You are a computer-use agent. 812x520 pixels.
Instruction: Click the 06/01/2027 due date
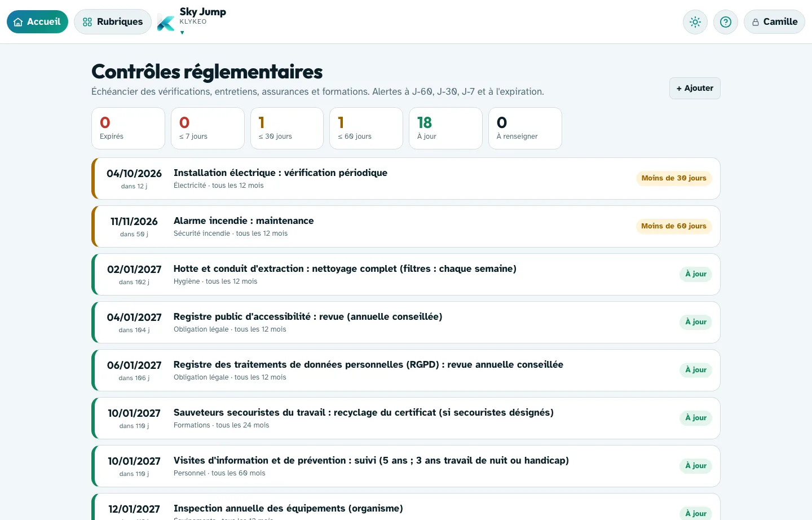tap(134, 365)
